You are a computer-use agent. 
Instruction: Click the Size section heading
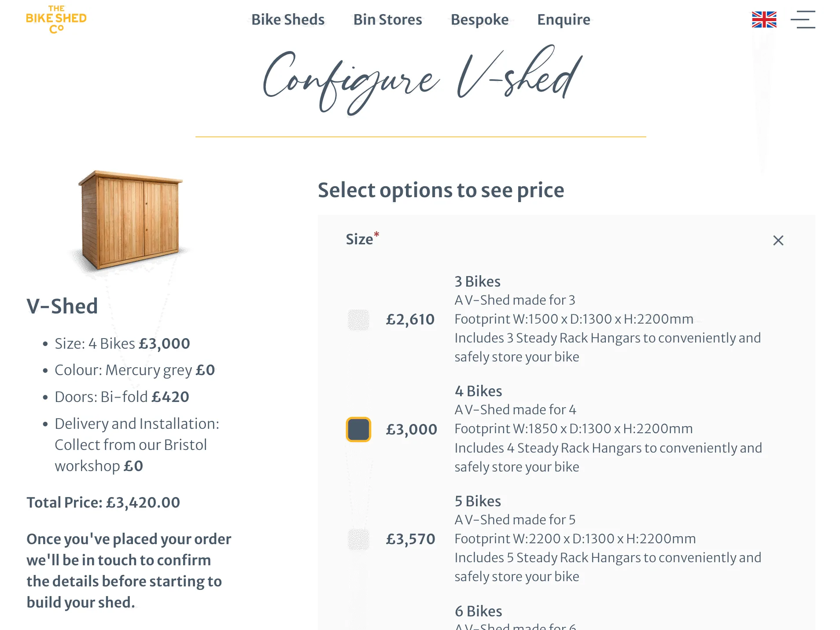(x=359, y=239)
